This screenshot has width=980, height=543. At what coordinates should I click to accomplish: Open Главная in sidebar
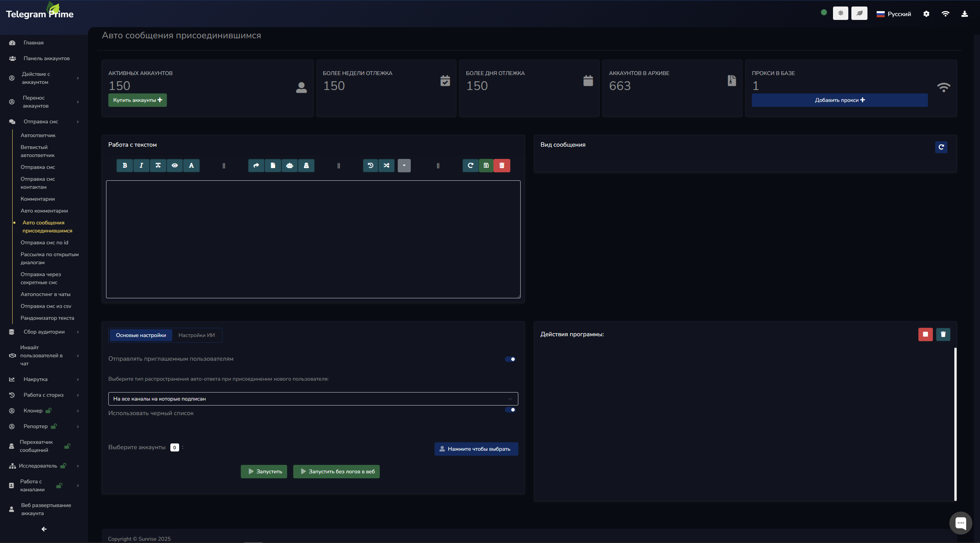[34, 43]
